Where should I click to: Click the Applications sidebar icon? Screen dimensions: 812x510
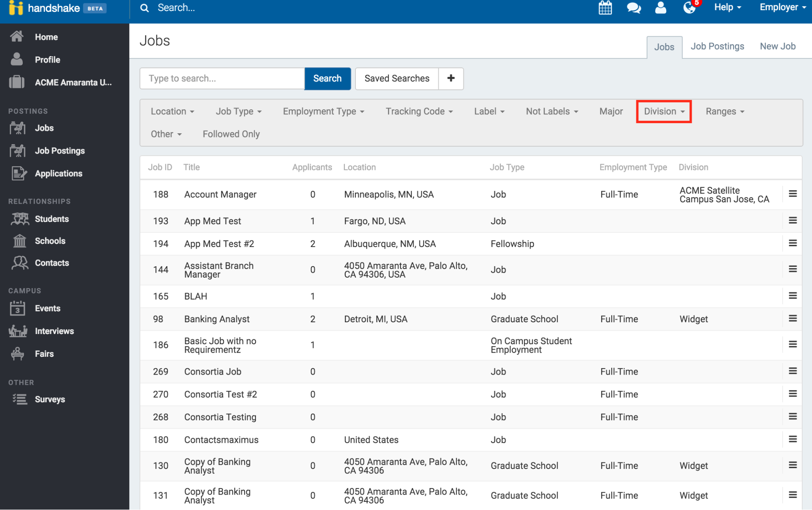tap(17, 173)
